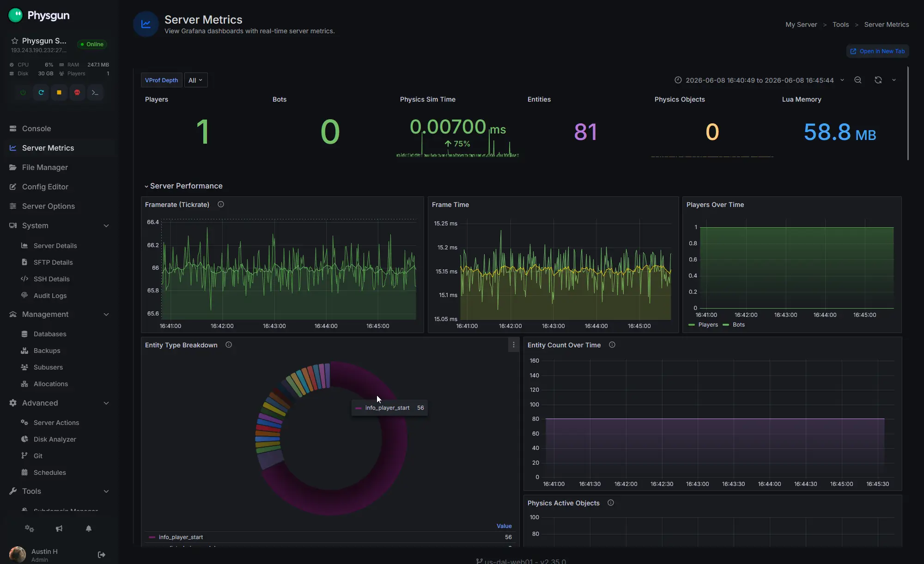The width and height of the screenshot is (924, 564).
Task: Click the Console sidebar icon
Action: click(13, 128)
